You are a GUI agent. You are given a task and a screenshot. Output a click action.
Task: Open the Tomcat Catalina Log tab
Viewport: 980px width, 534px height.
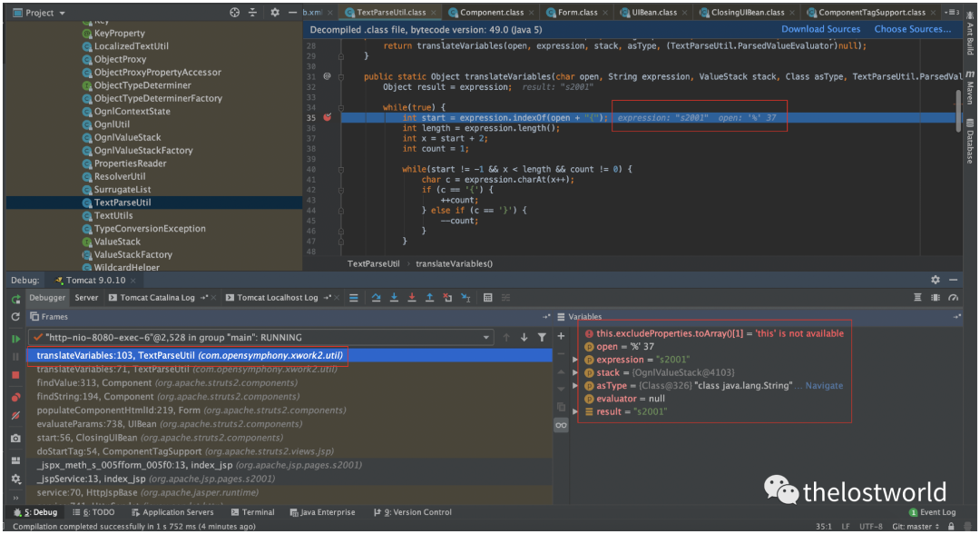(157, 298)
